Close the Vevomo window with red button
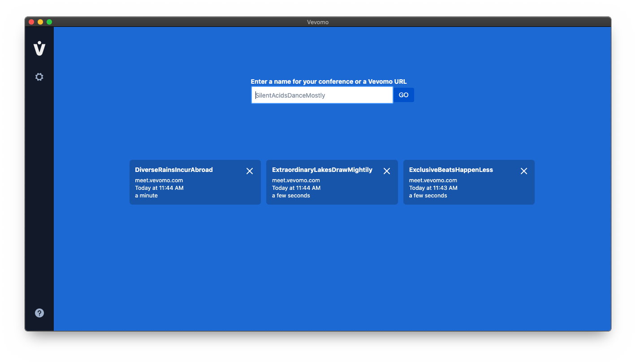 coord(31,22)
